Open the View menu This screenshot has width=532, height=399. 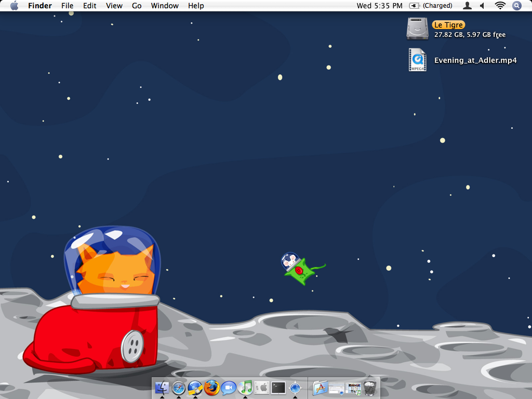pos(114,6)
